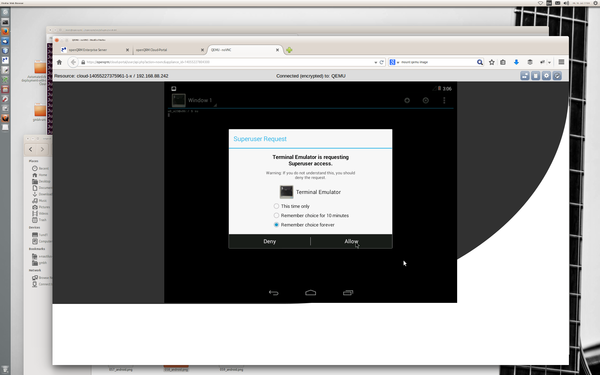Screen dimensions: 600x375
Task: Open the 'Window 1' dropdown in Terminal Emulator
Action: pos(194,100)
